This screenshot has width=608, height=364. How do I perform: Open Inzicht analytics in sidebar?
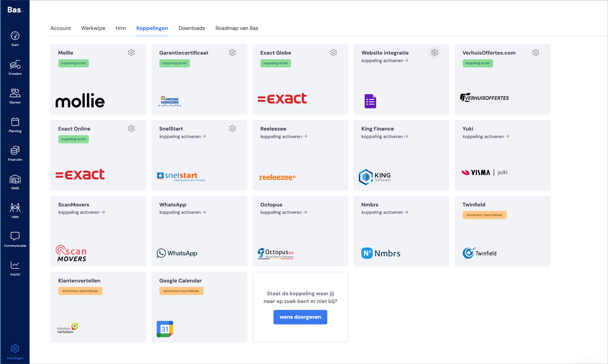click(x=15, y=269)
